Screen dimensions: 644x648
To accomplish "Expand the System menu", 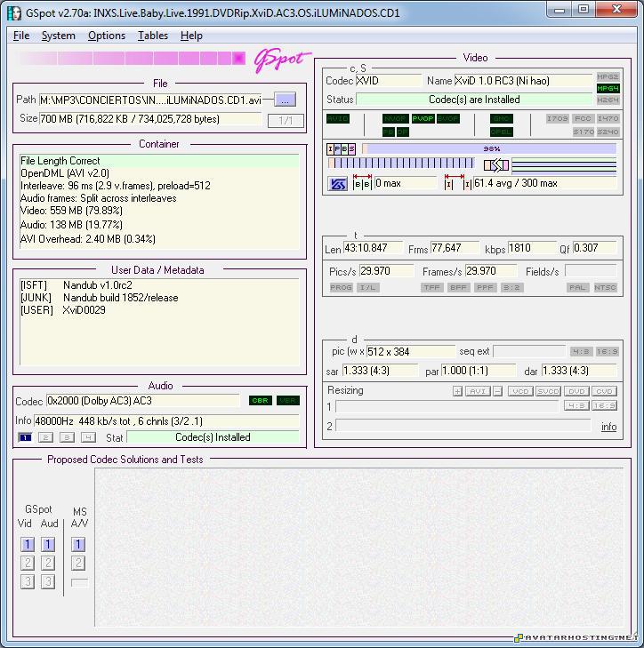I will (x=59, y=36).
